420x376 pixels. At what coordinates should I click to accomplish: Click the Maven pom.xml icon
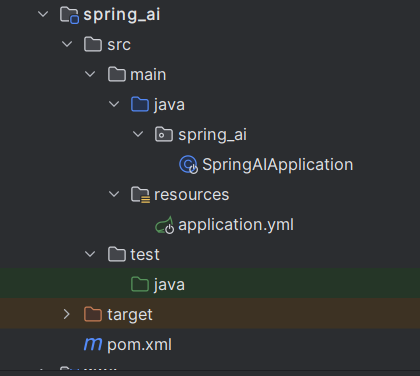[93, 344]
